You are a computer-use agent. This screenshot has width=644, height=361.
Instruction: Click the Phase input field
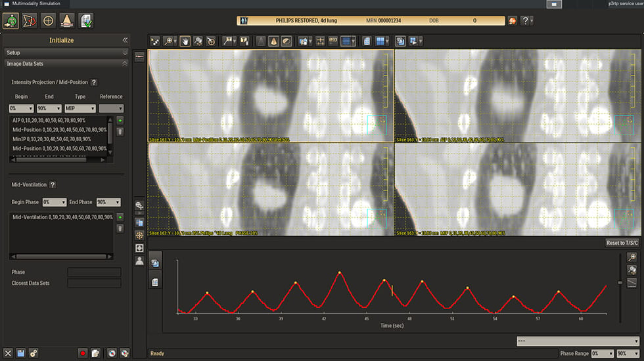(94, 272)
